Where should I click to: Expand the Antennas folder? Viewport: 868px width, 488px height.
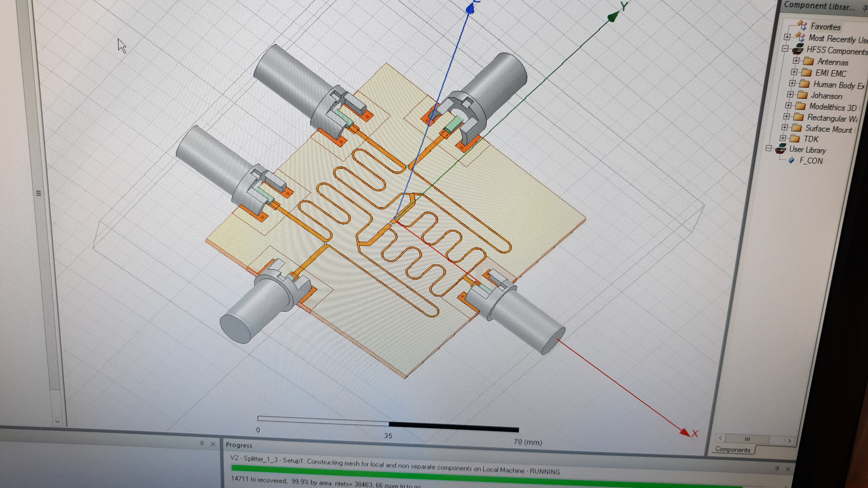coord(796,61)
